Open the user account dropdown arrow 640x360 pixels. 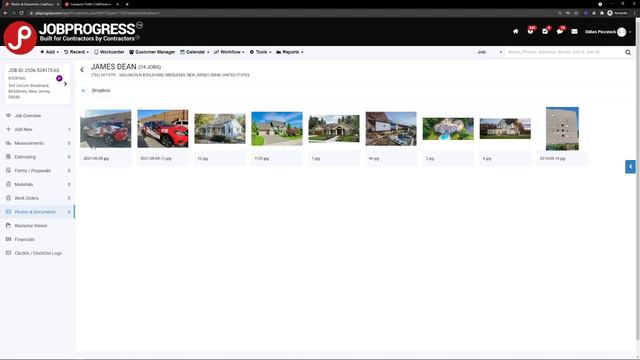(x=630, y=32)
